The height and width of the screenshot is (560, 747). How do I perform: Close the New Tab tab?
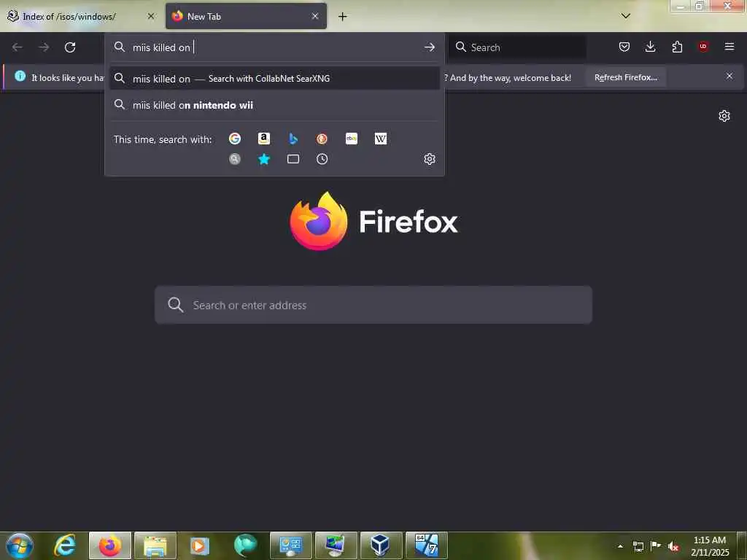pos(315,16)
